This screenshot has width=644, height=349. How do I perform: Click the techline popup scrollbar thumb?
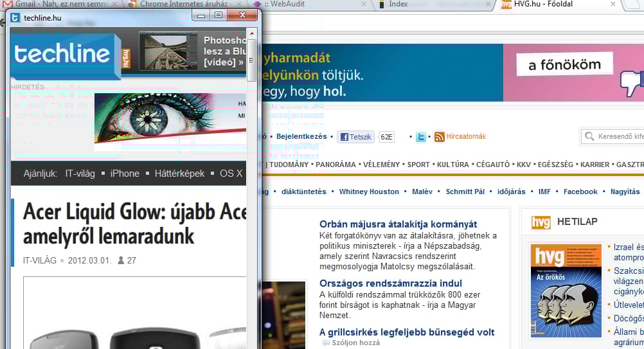(x=252, y=60)
